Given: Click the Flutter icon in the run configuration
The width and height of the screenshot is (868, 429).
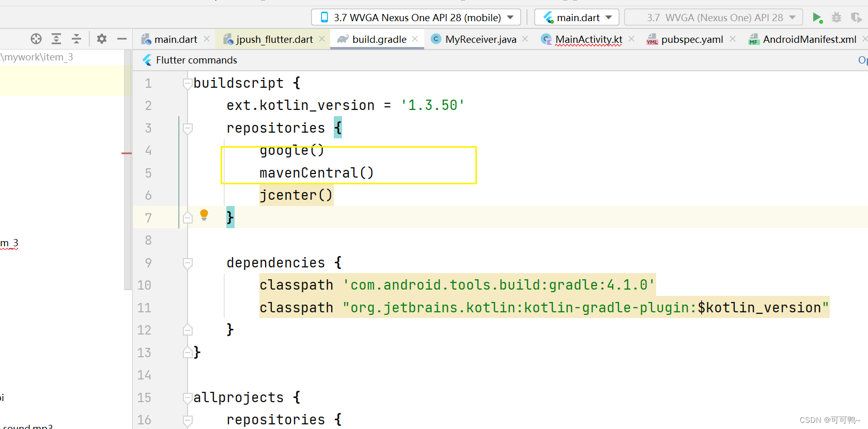Looking at the screenshot, I should (548, 18).
